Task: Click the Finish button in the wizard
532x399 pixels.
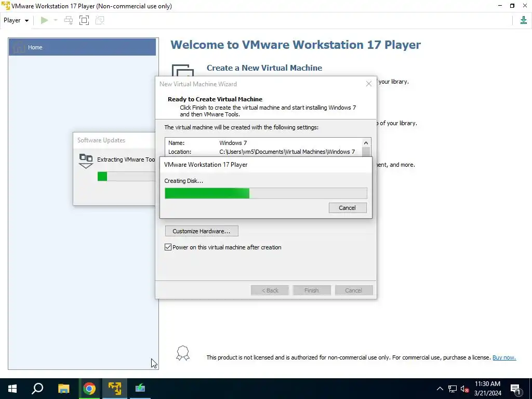Action: tap(312, 290)
